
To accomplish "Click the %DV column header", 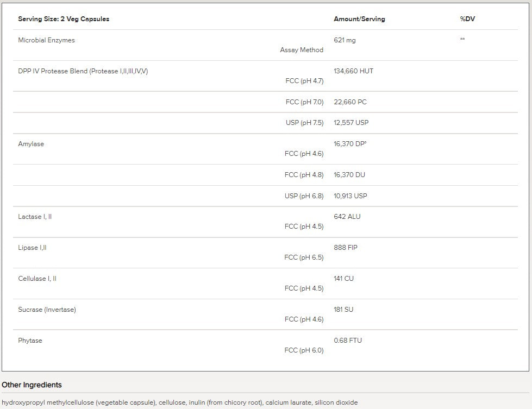I will 467,19.
